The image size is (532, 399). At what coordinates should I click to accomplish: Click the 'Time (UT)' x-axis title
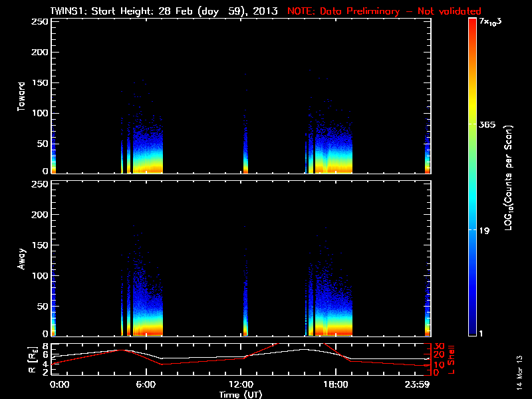pyautogui.click(x=241, y=394)
